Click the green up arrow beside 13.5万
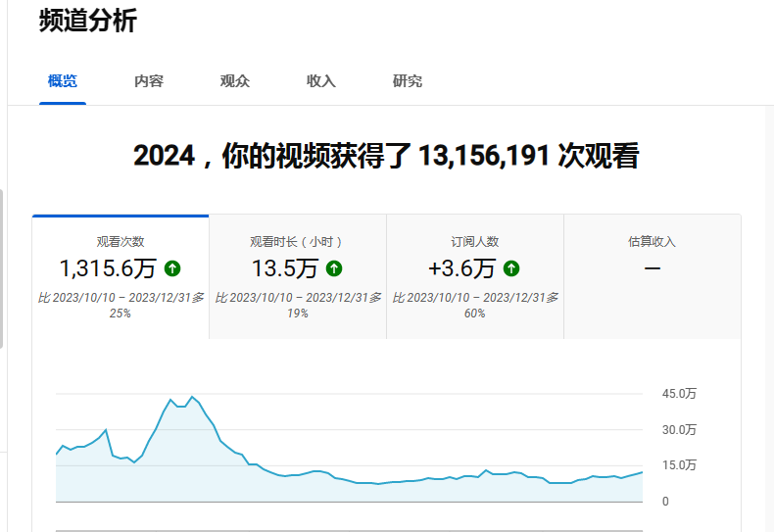 pos(334,268)
